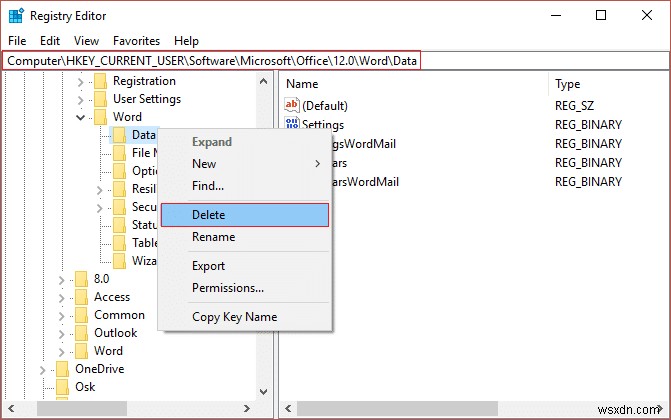Image resolution: width=671 pixels, height=420 pixels.
Task: Open the New submenu in context menu
Action: pos(245,164)
